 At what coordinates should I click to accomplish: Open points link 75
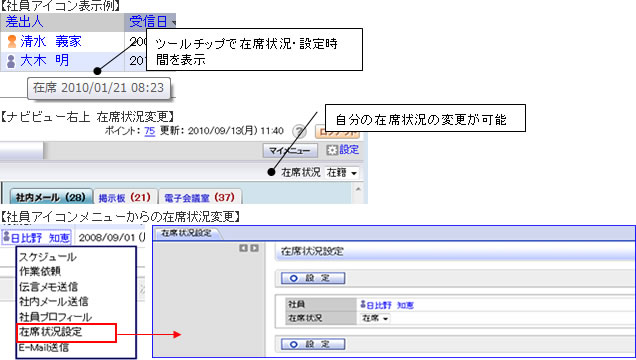point(149,131)
